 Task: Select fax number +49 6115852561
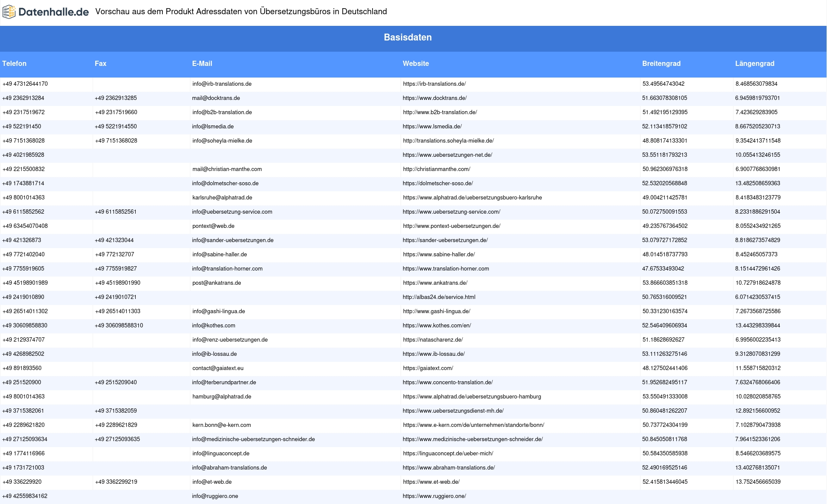pos(116,212)
